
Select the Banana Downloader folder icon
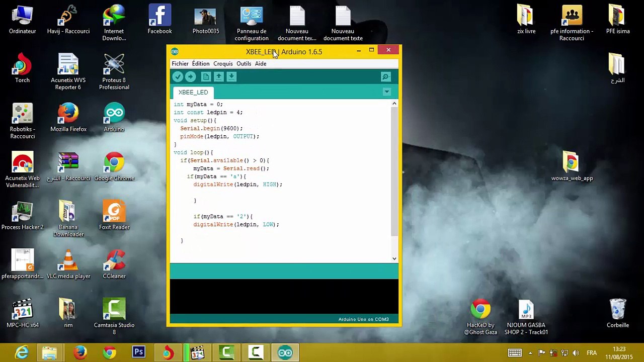pos(68,219)
